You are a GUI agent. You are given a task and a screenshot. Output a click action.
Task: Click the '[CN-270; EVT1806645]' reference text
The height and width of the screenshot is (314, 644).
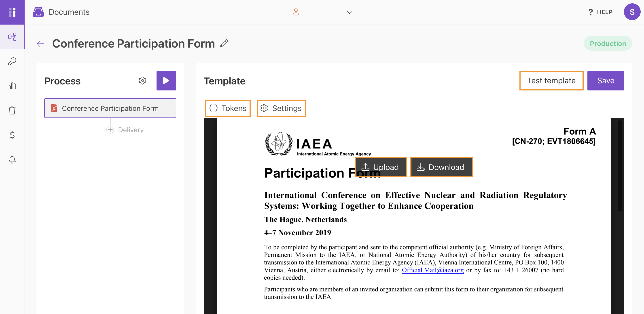tap(554, 141)
